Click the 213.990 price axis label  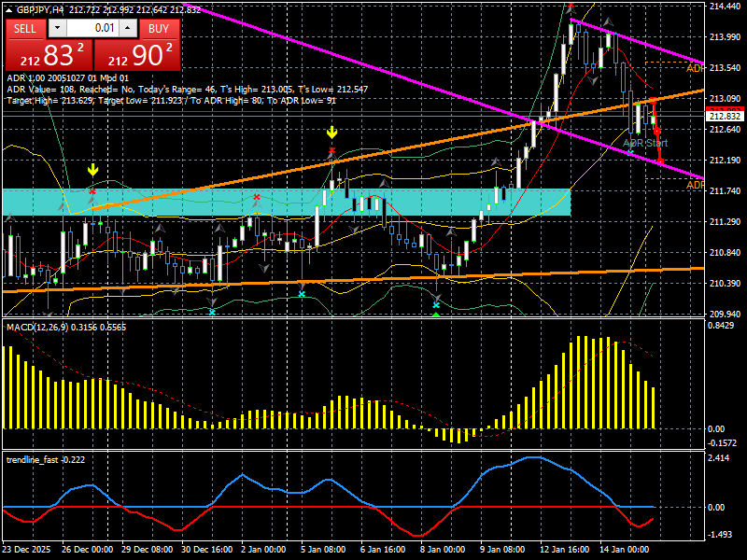click(725, 37)
